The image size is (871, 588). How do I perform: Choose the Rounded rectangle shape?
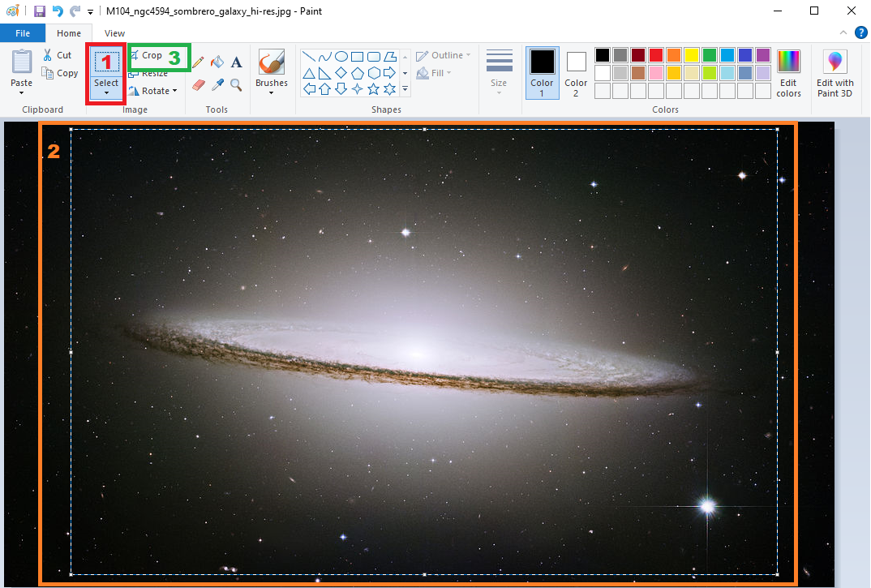pyautogui.click(x=374, y=57)
